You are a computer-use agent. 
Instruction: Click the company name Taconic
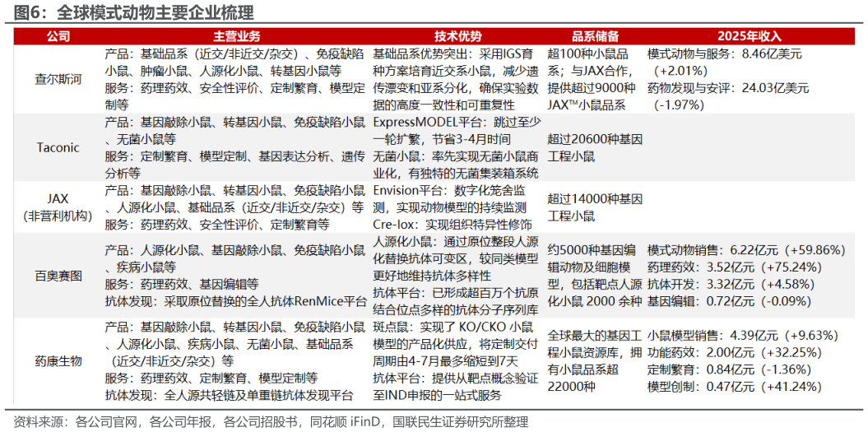point(58,148)
